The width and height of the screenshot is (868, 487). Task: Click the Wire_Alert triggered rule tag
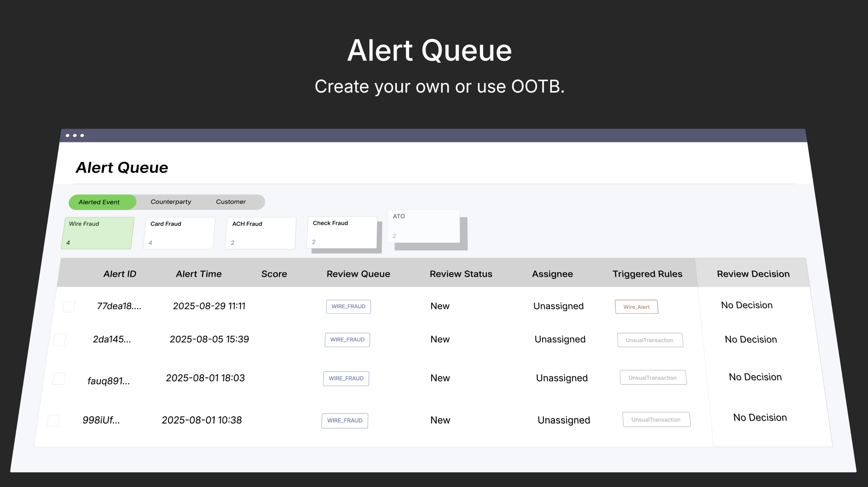636,307
